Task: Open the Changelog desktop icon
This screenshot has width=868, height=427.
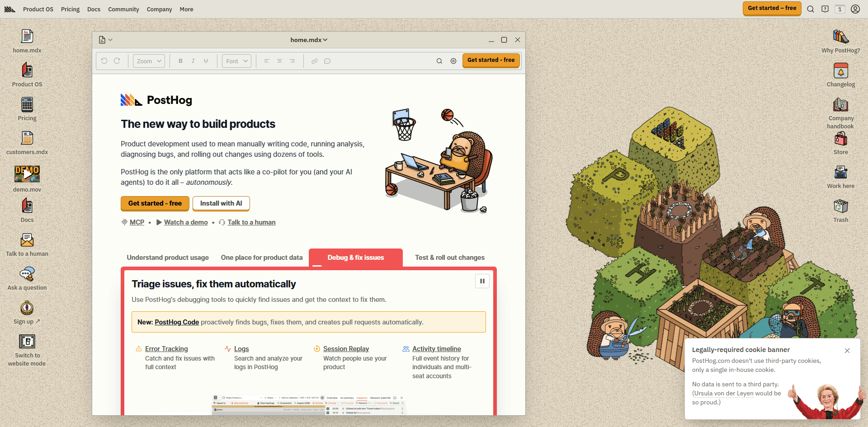Action: (x=841, y=75)
